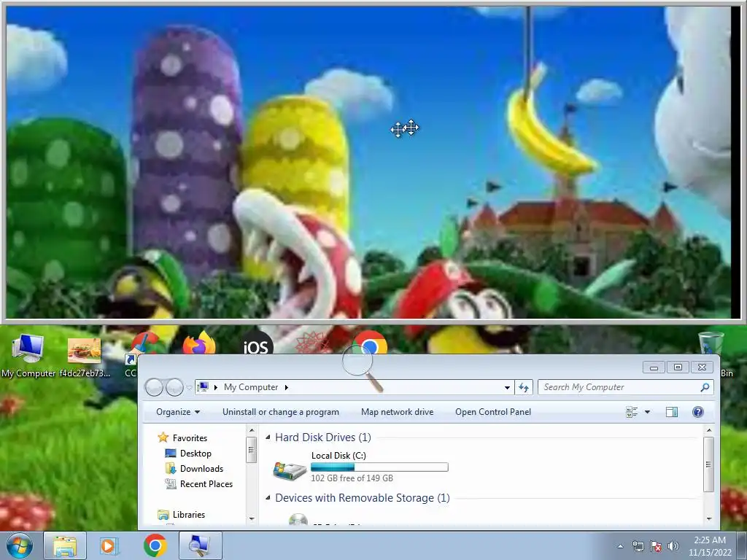Open the Organize menu

point(178,412)
